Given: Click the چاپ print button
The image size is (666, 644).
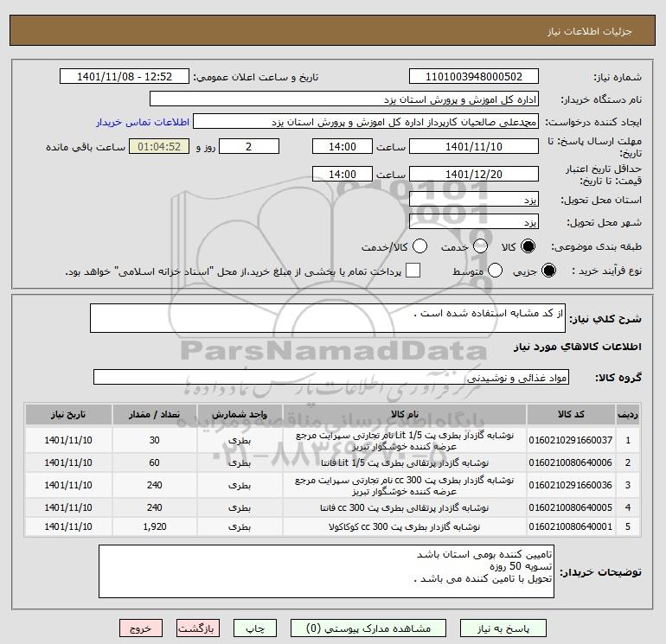Looking at the screenshot, I should tap(255, 628).
